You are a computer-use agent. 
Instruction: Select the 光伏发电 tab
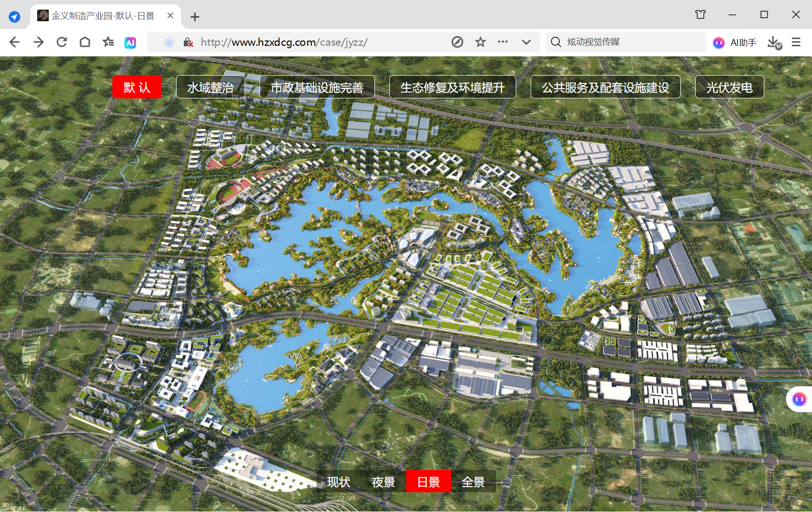pos(729,87)
